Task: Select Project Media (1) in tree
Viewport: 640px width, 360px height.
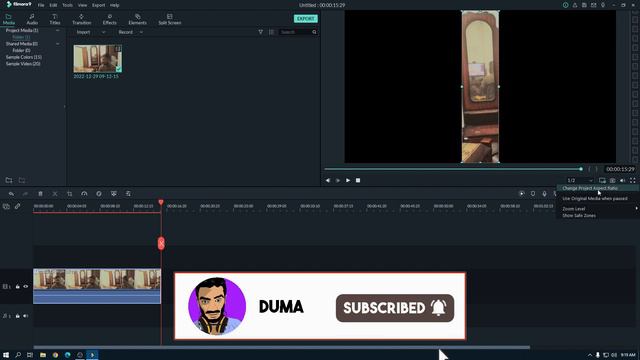Action: (22, 31)
